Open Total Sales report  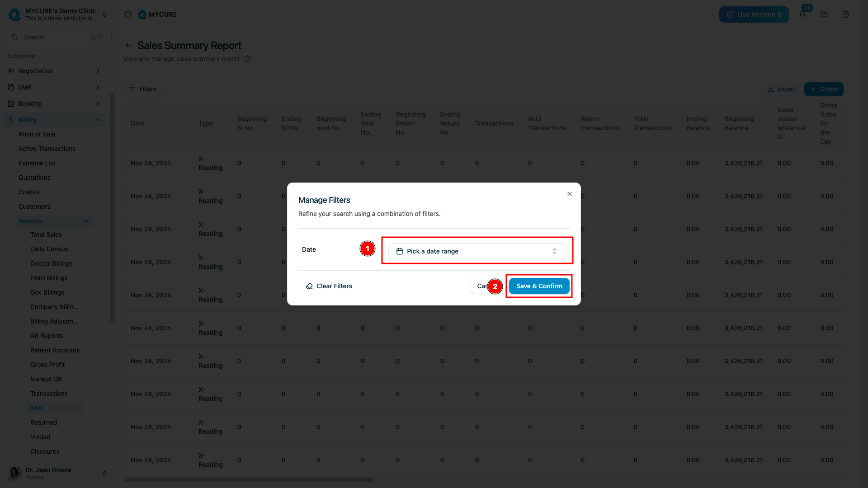(46, 235)
